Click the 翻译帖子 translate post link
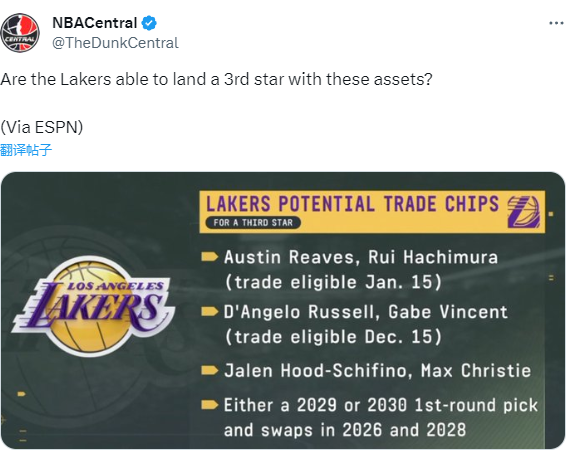572x452 pixels. [26, 150]
